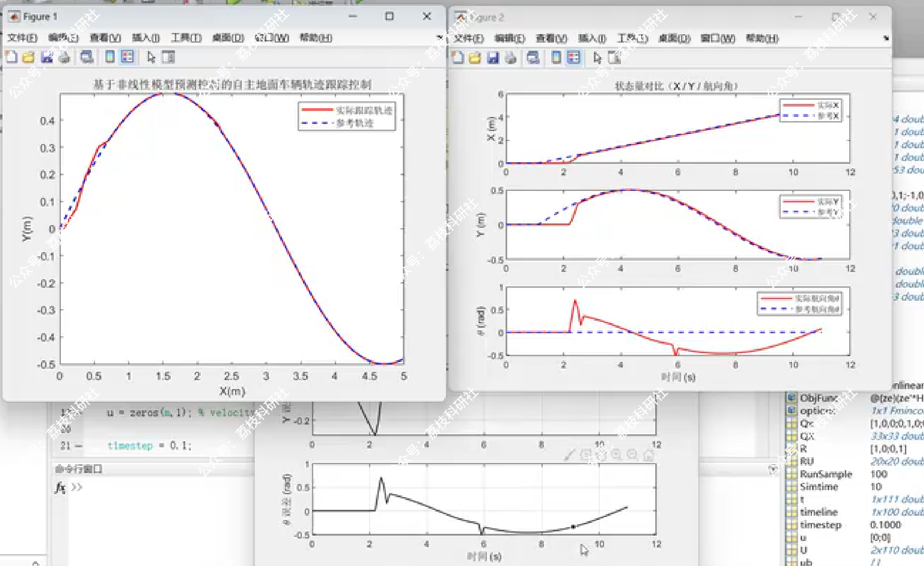
Task: Expand command window actions dropdown arrow
Action: (773, 469)
